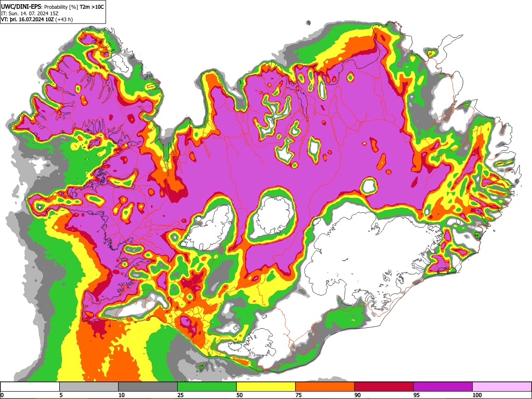Screen dimensions: 532x399
Task: Click the purple 95–100 legend segment
Action: pos(443,387)
